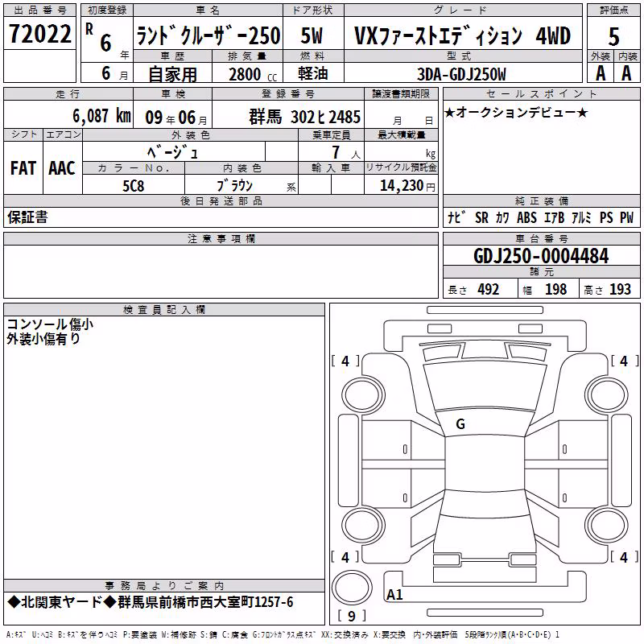The image size is (644, 644).
Task: Click the registration number 群馬 302ヒ2485
Action: (x=305, y=117)
